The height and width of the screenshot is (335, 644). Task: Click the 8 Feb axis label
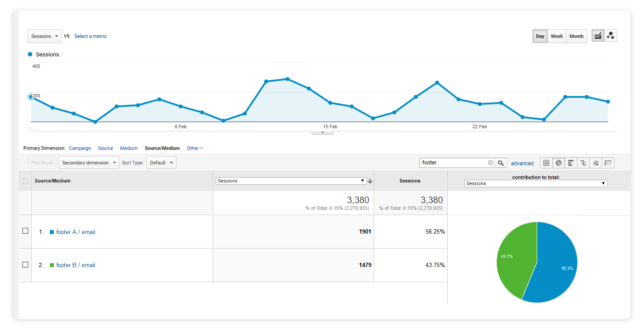coord(180,127)
